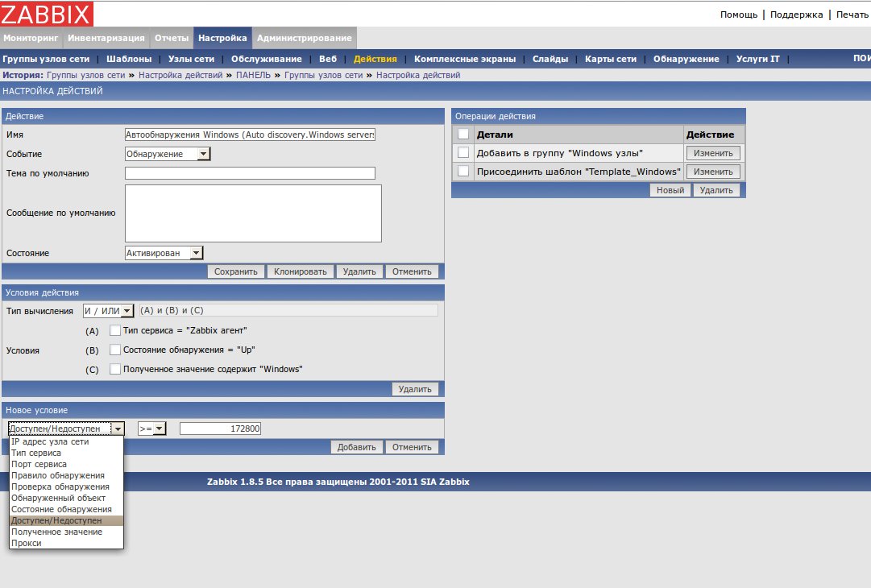Click the (A) и (B) и (C) expression field
This screenshot has width=871, height=588.
click(288, 310)
